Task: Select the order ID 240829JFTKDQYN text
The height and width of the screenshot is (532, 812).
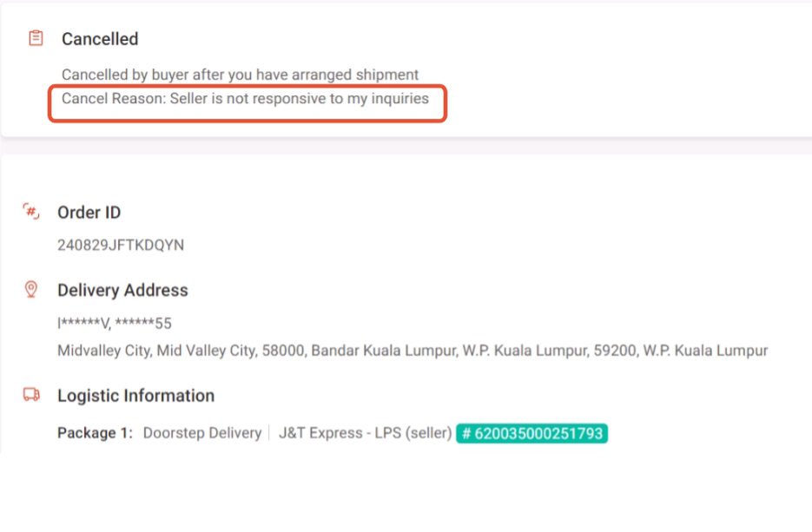Action: pyautogui.click(x=121, y=245)
